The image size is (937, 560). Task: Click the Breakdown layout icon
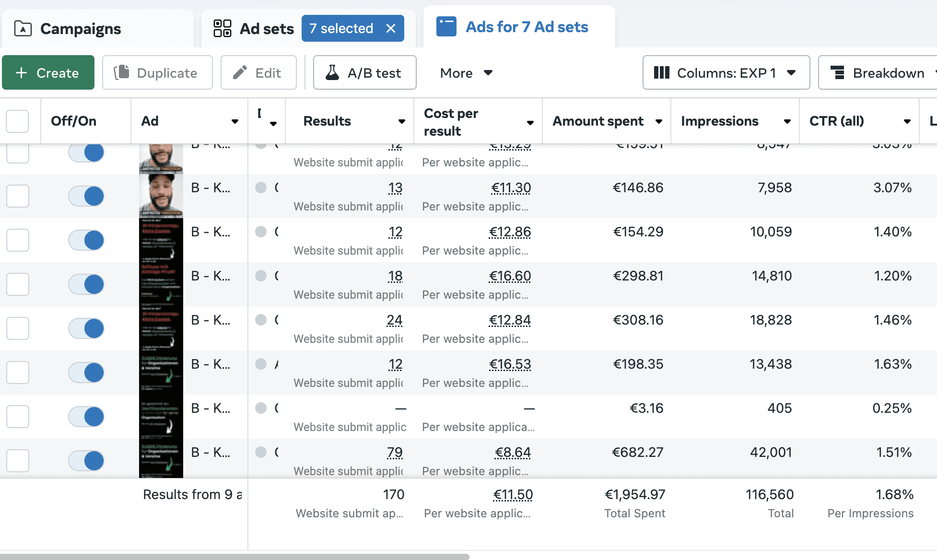837,73
